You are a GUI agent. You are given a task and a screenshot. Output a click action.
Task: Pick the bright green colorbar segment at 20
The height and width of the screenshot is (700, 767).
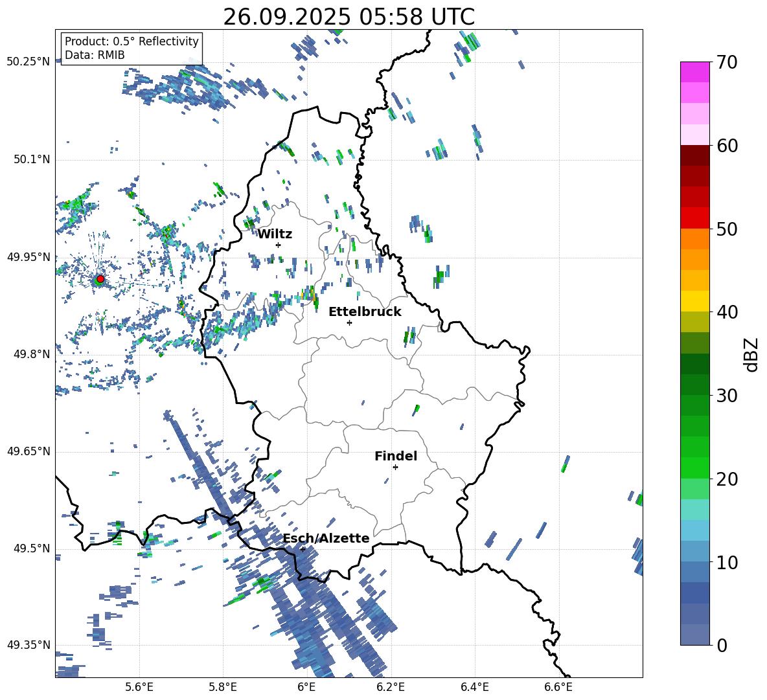694,468
